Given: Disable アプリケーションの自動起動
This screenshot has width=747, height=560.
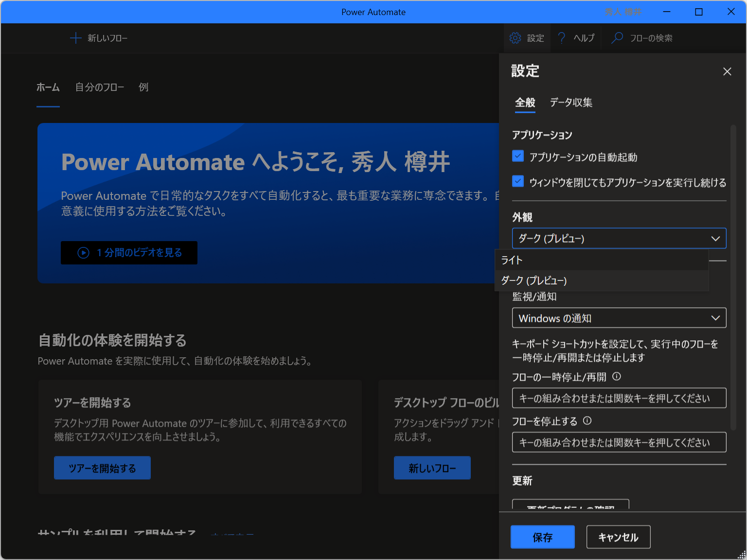Looking at the screenshot, I should click(517, 157).
